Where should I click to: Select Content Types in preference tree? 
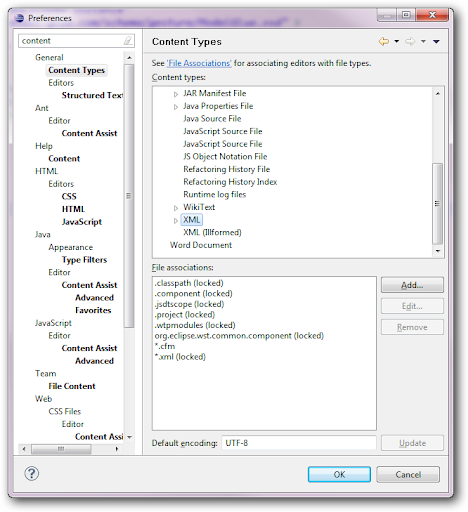77,70
